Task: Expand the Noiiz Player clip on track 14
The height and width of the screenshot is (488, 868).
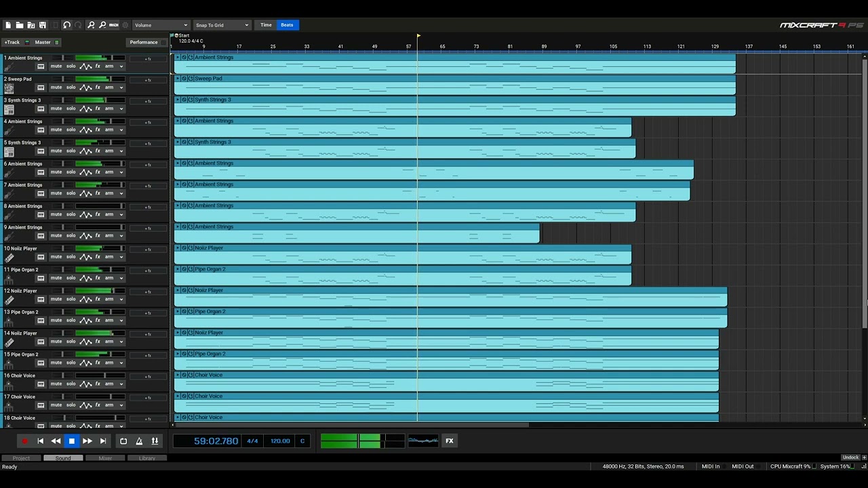Action: click(x=178, y=333)
